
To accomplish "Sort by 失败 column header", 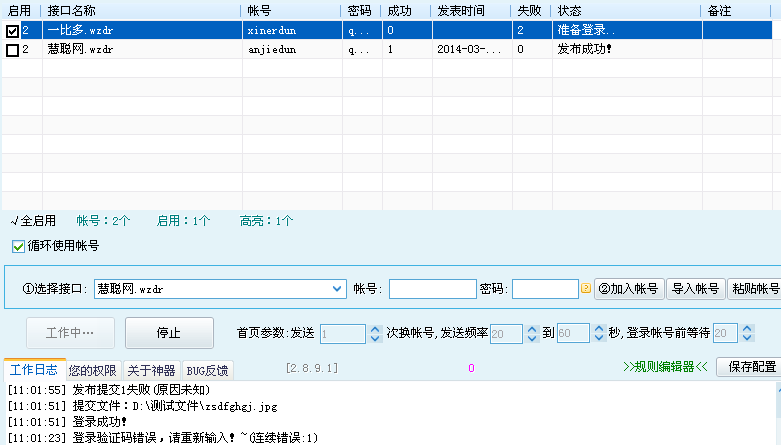I will click(531, 10).
